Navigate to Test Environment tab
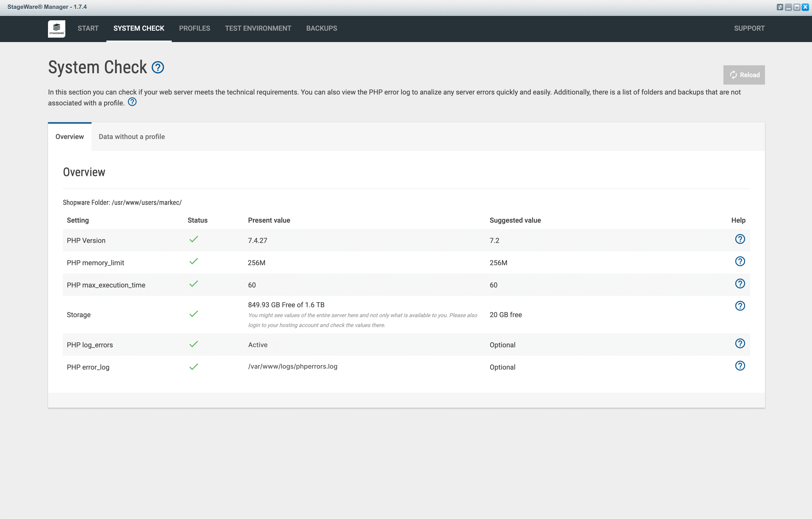812x520 pixels. pyautogui.click(x=258, y=28)
